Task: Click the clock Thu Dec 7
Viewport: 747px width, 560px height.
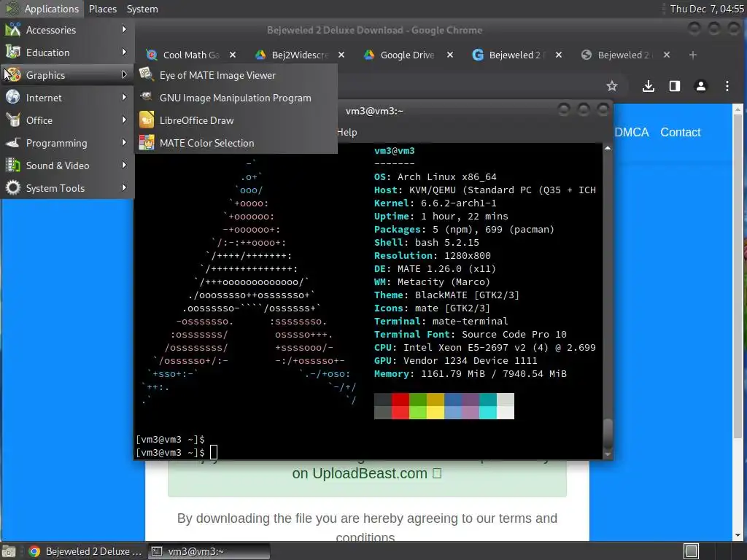Action: coord(706,9)
